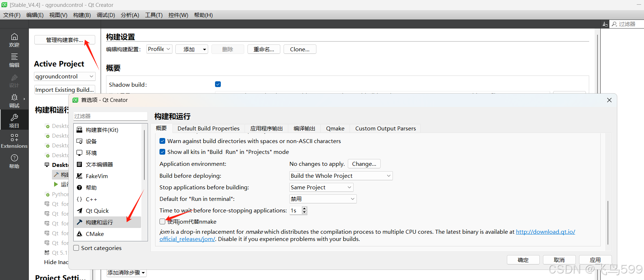Toggle the Shadow build checkbox

pos(218,84)
